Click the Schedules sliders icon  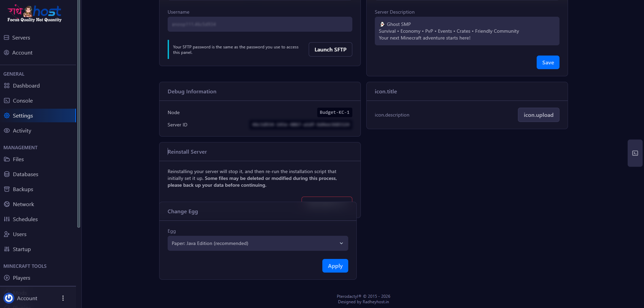7,219
